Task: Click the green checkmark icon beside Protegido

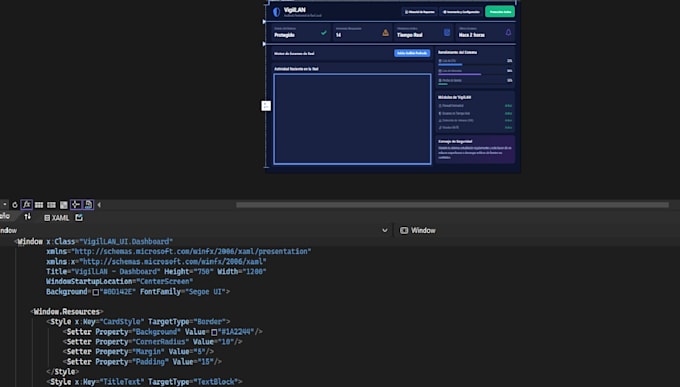Action: coord(324,33)
